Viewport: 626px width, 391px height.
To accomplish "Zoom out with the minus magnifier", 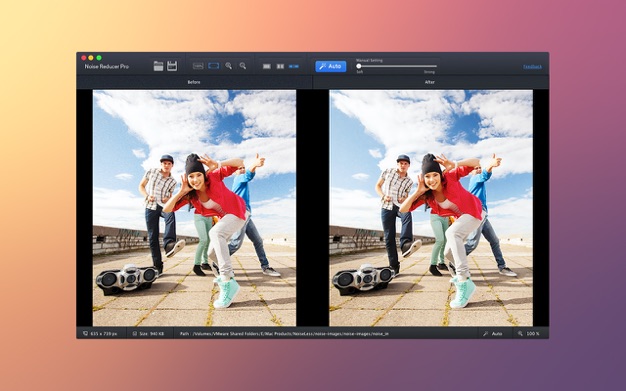I will tap(243, 66).
